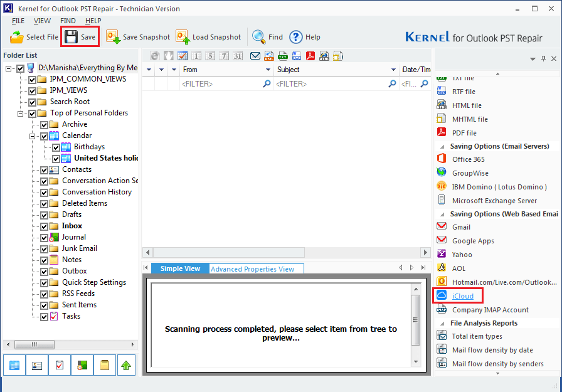The height and width of the screenshot is (392, 562).
Task: Show notes using bottom yellow note button
Action: [105, 365]
